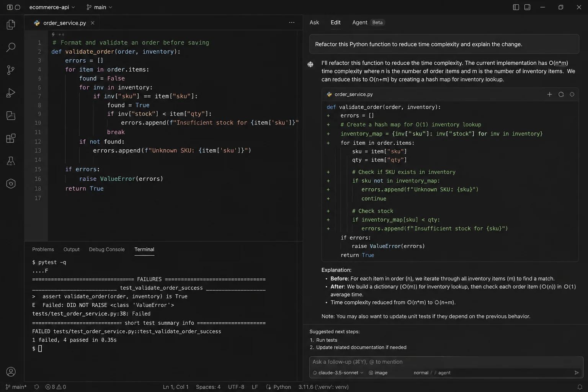
Task: Click the 'Run tests' suggested next step
Action: click(x=327, y=340)
